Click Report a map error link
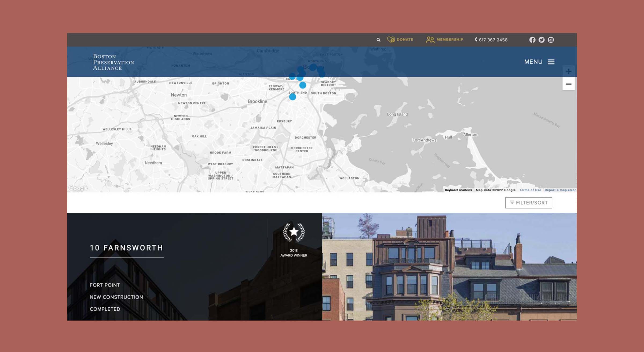 coord(560,190)
